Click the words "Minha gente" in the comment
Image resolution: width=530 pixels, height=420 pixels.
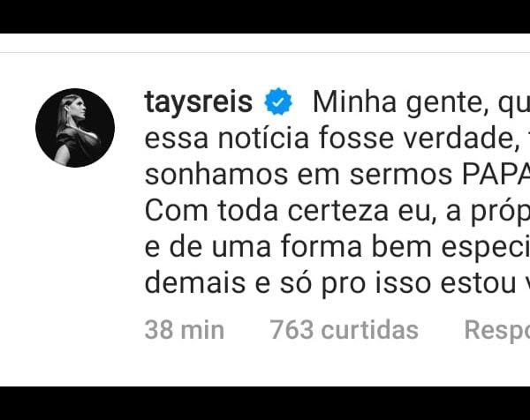(x=400, y=103)
